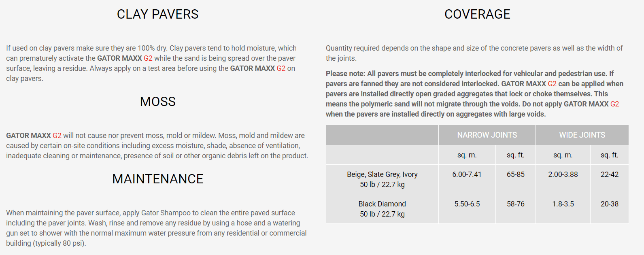Select the WIDE JOINTS column header
The height and width of the screenshot is (255, 644).
click(582, 135)
